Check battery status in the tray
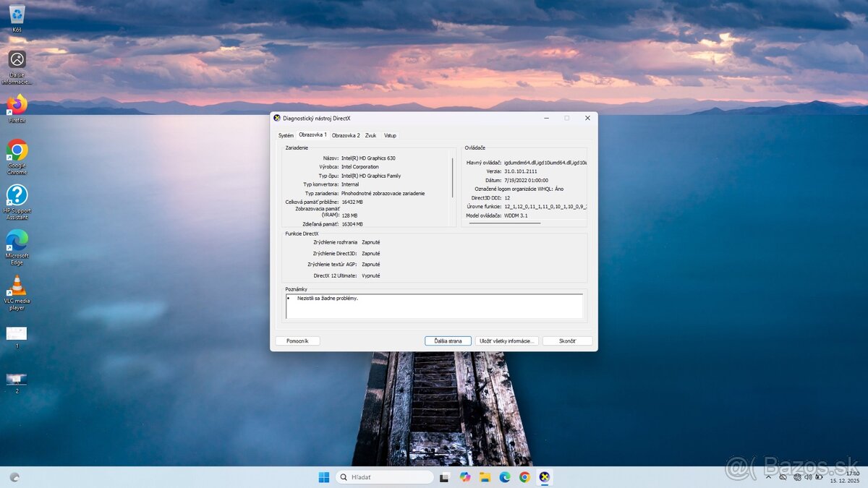This screenshot has width=868, height=488. (819, 477)
